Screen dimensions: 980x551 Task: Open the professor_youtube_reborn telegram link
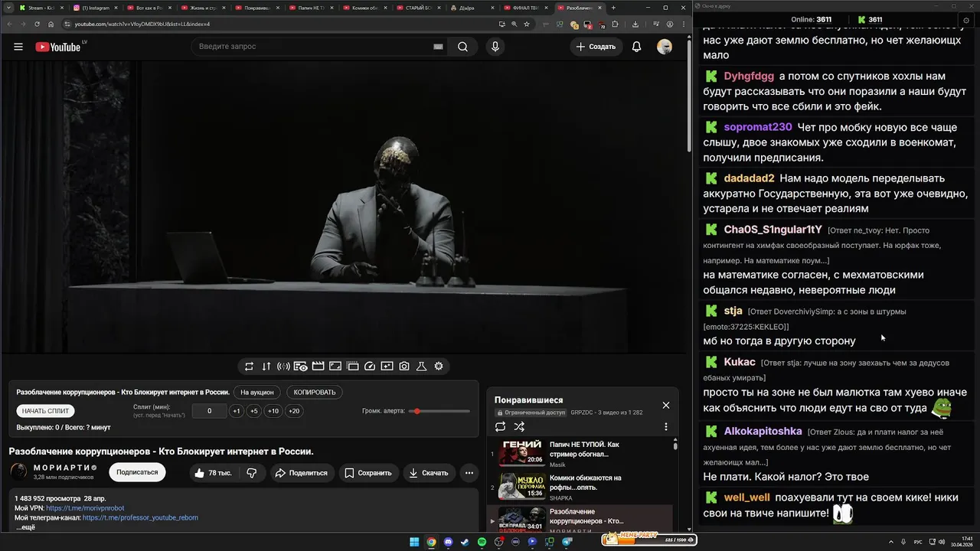(x=140, y=517)
